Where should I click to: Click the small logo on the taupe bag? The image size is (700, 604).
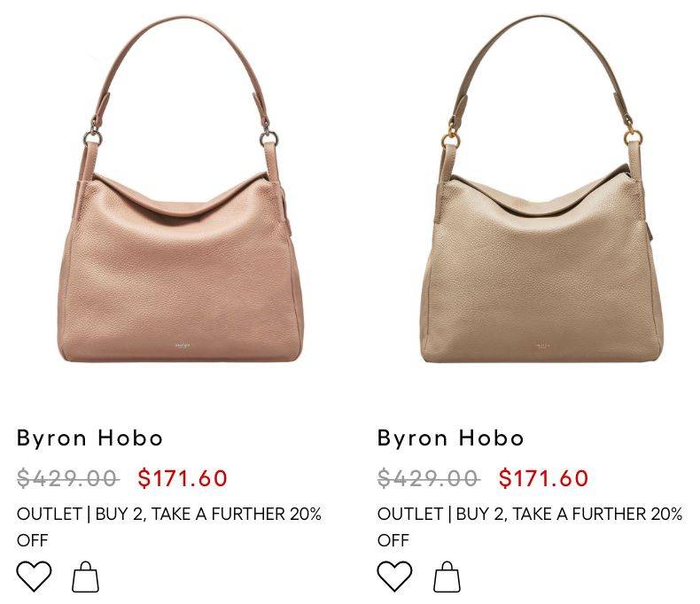pos(542,345)
